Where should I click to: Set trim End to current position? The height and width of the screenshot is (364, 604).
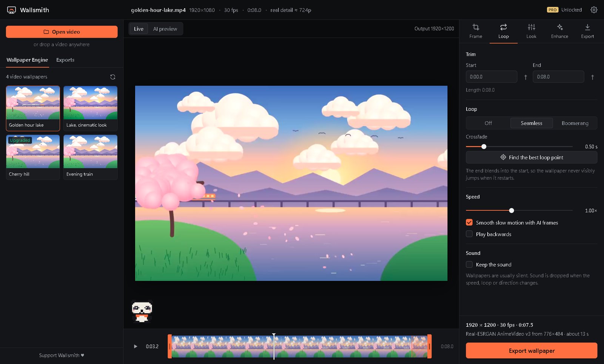coord(592,77)
